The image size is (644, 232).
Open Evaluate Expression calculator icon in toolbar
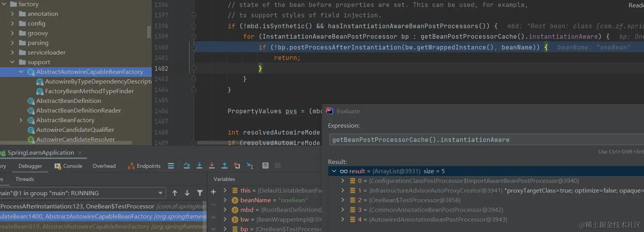[265, 165]
